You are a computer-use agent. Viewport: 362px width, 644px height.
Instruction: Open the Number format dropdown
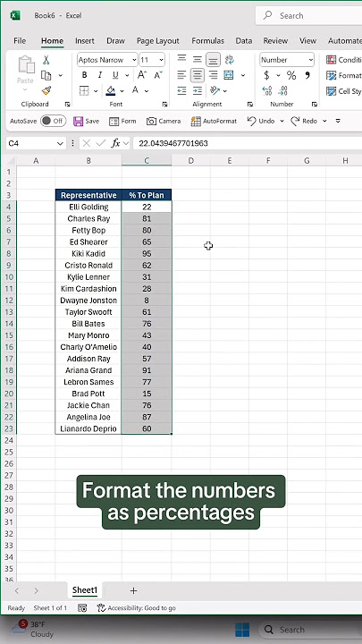click(x=310, y=60)
